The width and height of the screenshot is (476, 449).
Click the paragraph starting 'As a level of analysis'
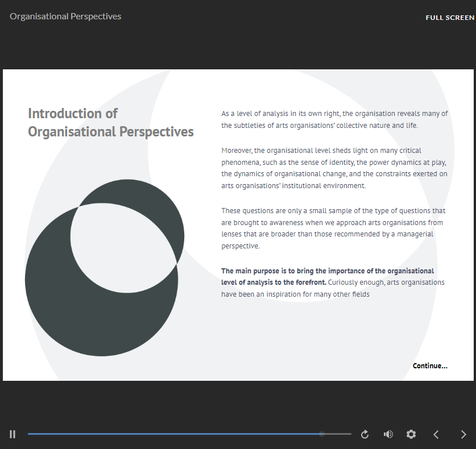point(334,119)
